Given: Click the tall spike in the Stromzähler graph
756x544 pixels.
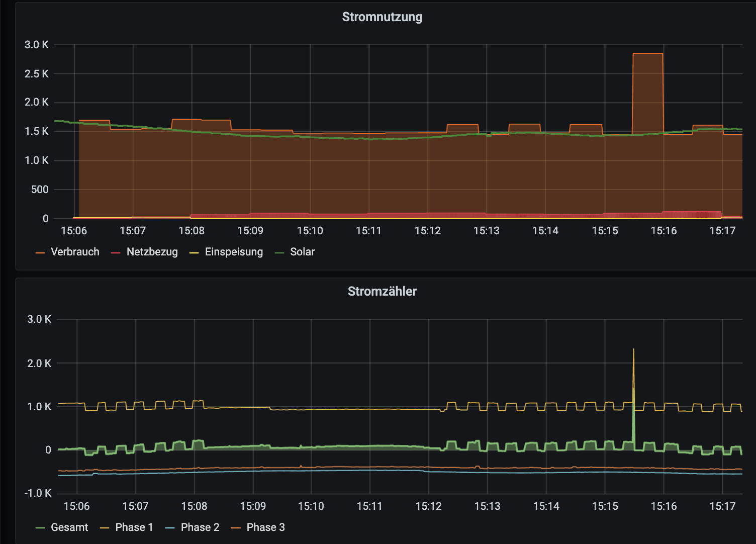Looking at the screenshot, I should pos(633,352).
